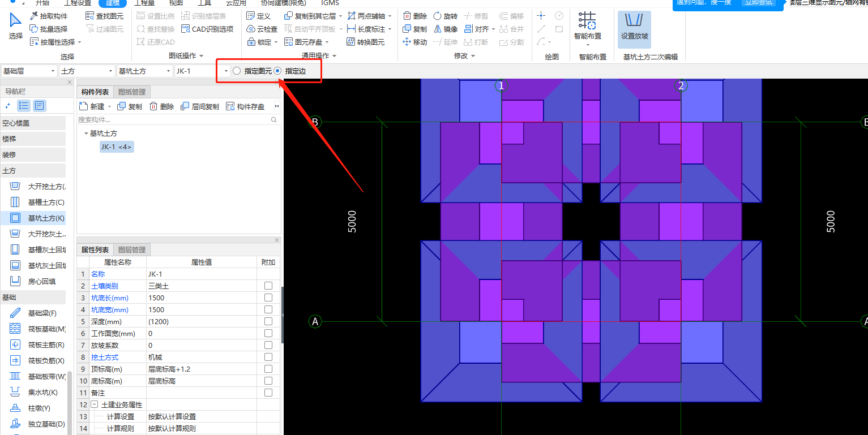Image resolution: width=868 pixels, height=435 pixels.
Task: Open the 视图 ribbon tab
Action: [x=176, y=3]
